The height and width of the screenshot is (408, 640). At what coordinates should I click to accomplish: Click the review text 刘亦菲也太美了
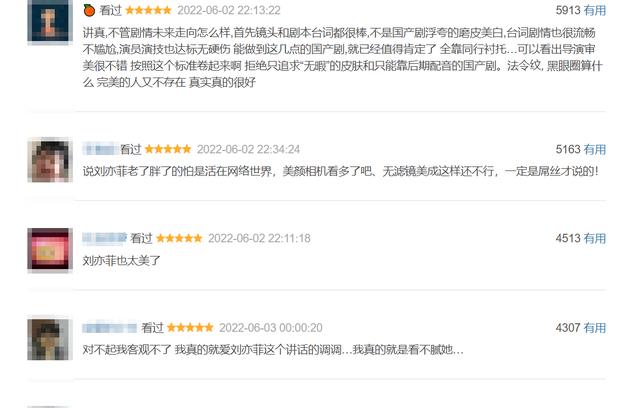tap(121, 260)
